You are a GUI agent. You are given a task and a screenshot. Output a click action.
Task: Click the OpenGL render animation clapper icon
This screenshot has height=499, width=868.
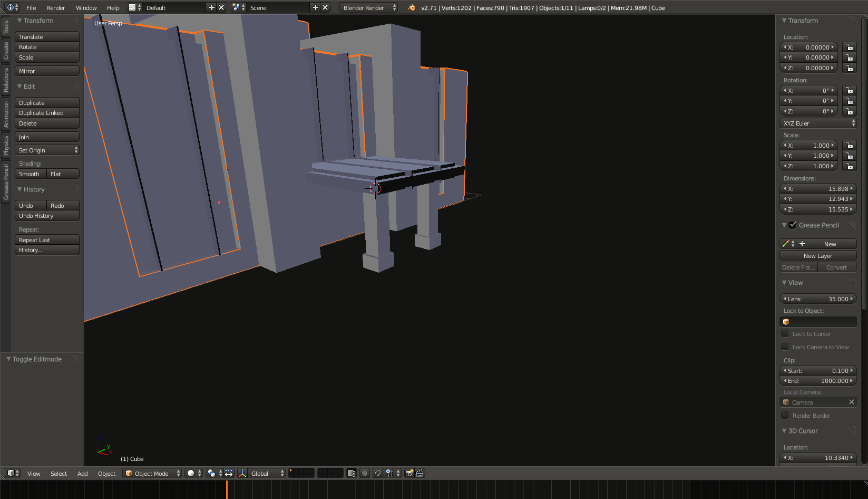click(x=420, y=474)
